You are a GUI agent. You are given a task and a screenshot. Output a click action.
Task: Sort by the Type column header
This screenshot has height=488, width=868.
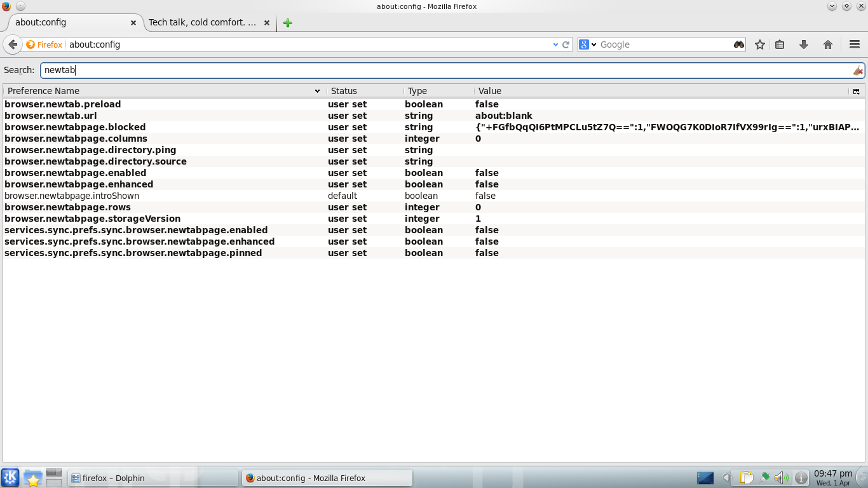coord(439,91)
